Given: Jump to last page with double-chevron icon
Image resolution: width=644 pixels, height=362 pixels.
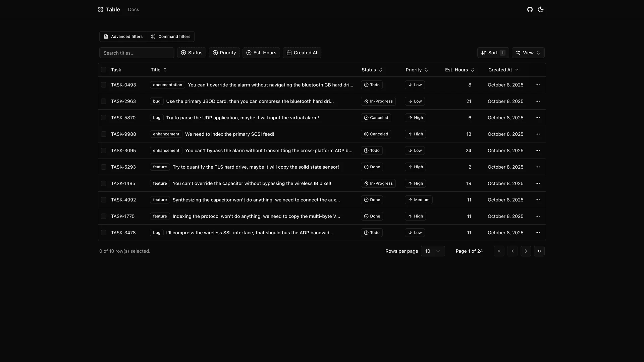Looking at the screenshot, I should (x=539, y=251).
